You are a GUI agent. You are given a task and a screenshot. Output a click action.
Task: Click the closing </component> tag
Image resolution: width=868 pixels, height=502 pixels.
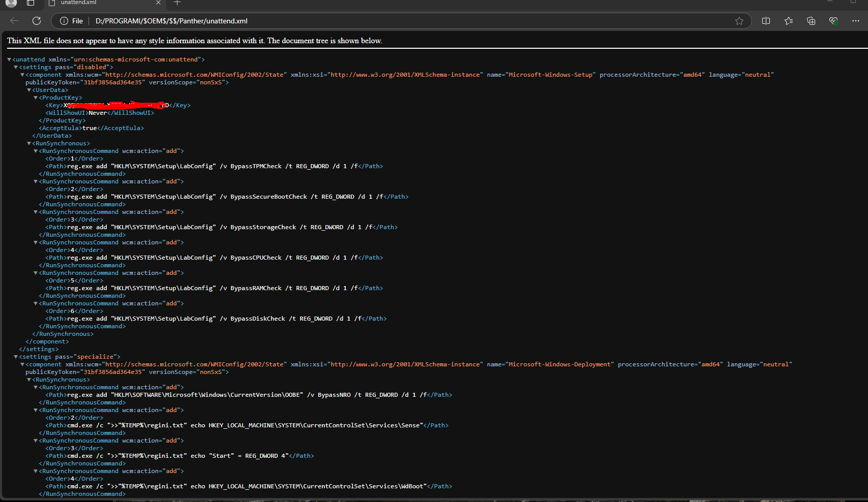point(47,341)
